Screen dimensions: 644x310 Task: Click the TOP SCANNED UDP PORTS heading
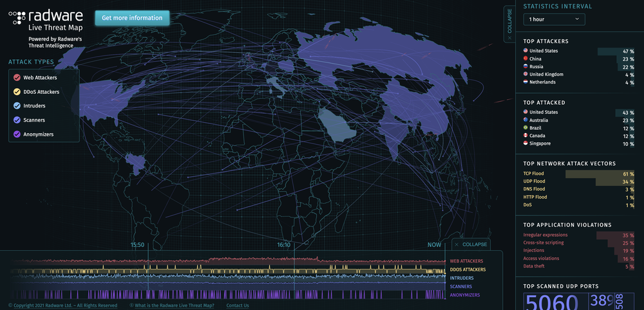coord(561,286)
